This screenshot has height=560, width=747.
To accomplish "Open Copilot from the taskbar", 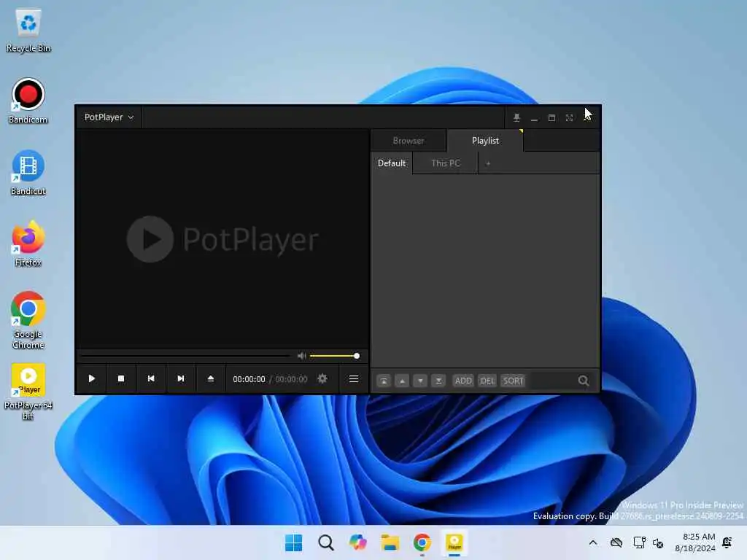I will click(x=357, y=542).
